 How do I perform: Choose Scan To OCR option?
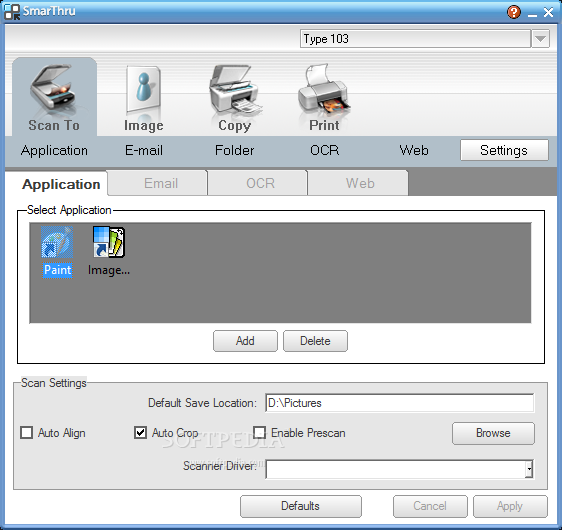click(x=324, y=150)
